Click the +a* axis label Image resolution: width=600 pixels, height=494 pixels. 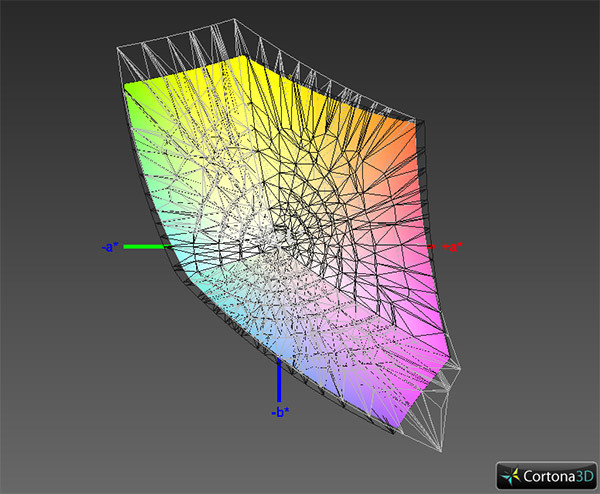click(452, 247)
